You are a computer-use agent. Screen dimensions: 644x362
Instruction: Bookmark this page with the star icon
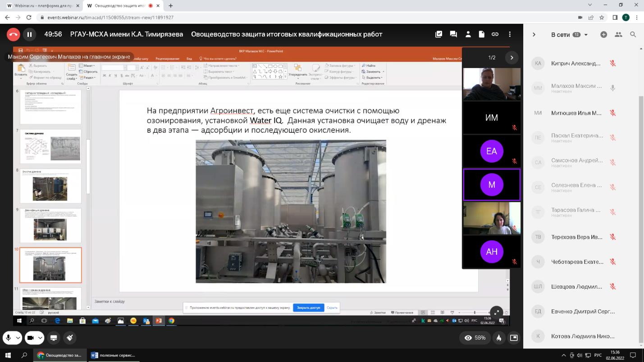(x=602, y=18)
